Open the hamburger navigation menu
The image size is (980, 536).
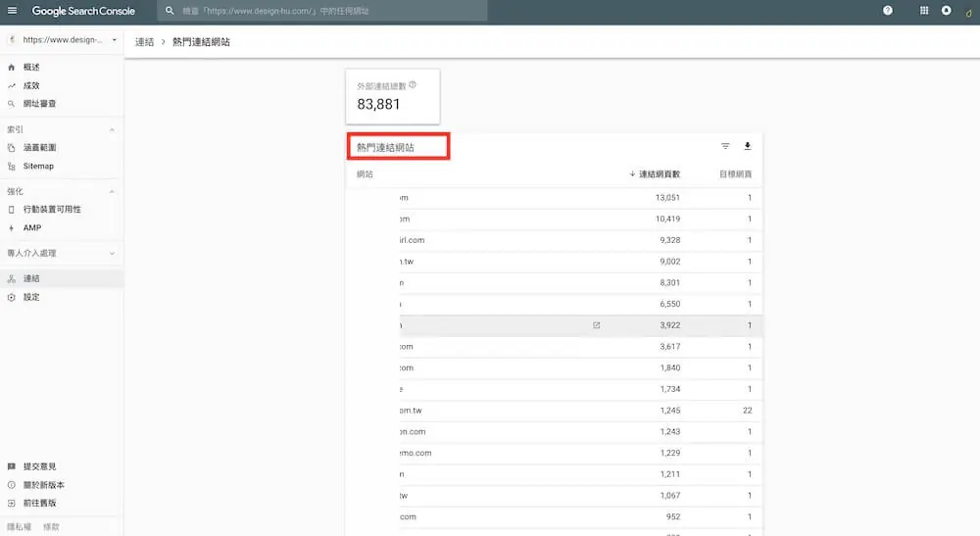coord(12,11)
